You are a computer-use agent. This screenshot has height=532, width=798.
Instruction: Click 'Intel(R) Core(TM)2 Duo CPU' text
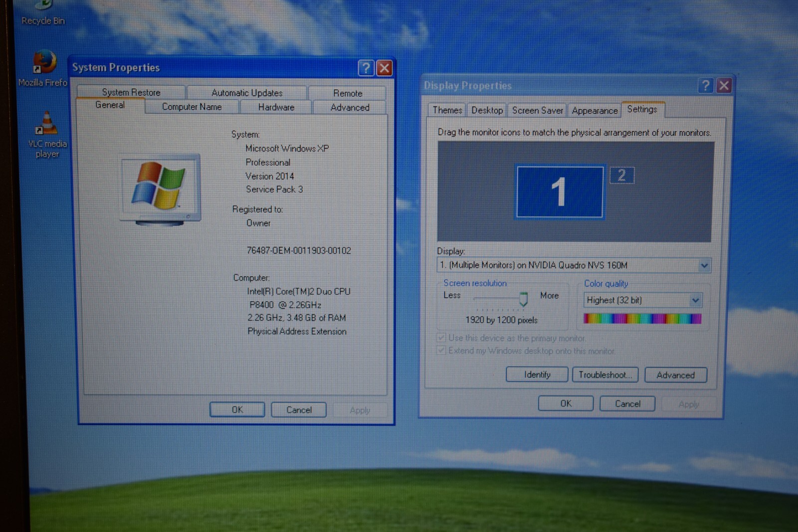299,292
